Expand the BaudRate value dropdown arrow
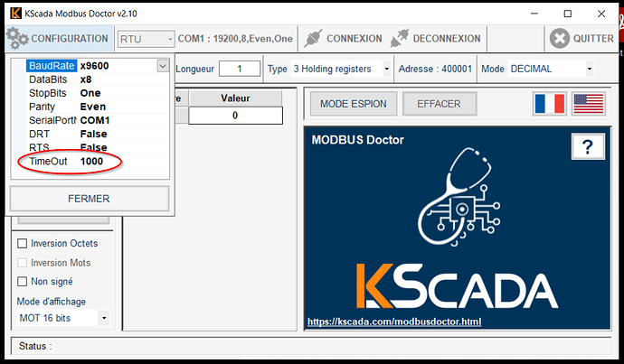This screenshot has height=364, width=624. [x=163, y=66]
